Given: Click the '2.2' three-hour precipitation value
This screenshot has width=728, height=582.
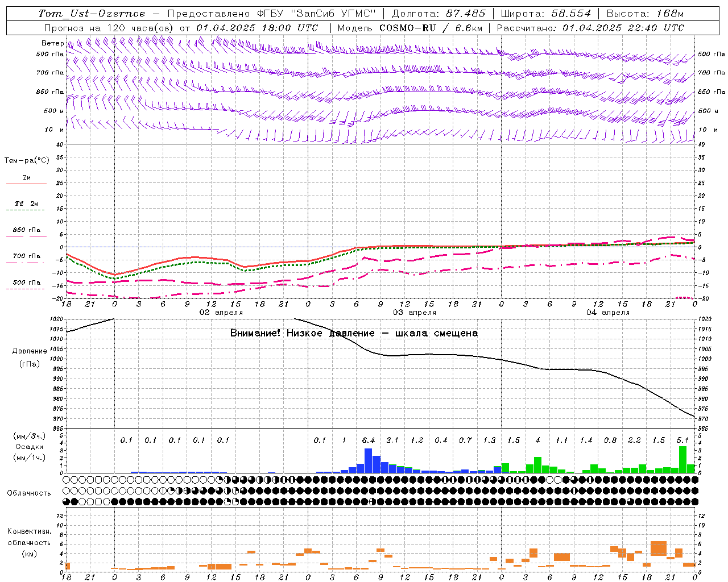Looking at the screenshot, I should pyautogui.click(x=634, y=440).
